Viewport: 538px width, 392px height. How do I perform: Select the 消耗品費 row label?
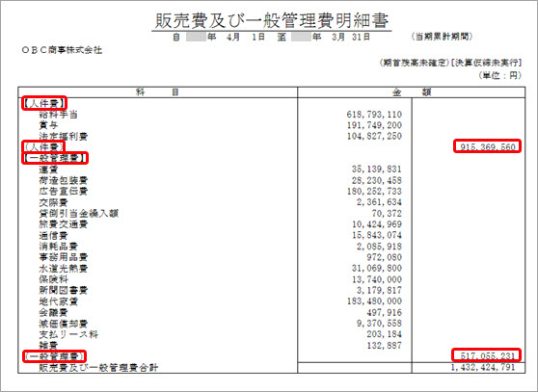tap(58, 246)
